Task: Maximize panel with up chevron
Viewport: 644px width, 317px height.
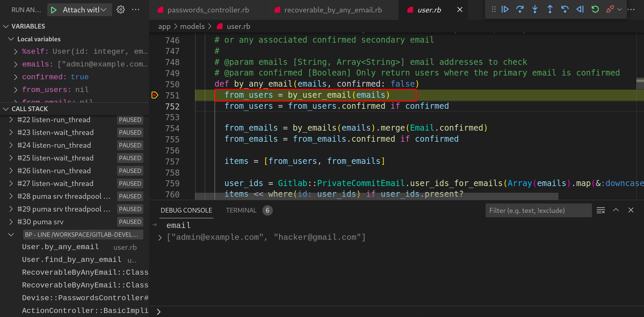Action: [616, 210]
